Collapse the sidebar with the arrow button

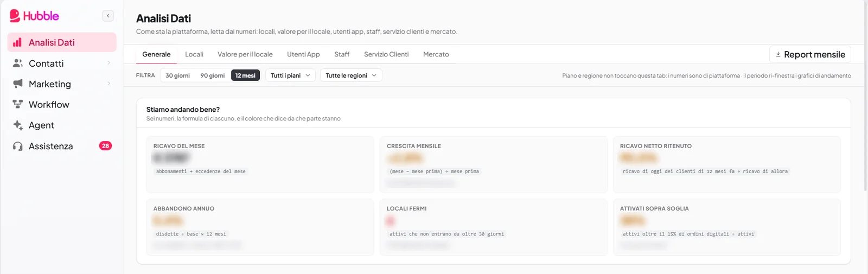(x=108, y=16)
